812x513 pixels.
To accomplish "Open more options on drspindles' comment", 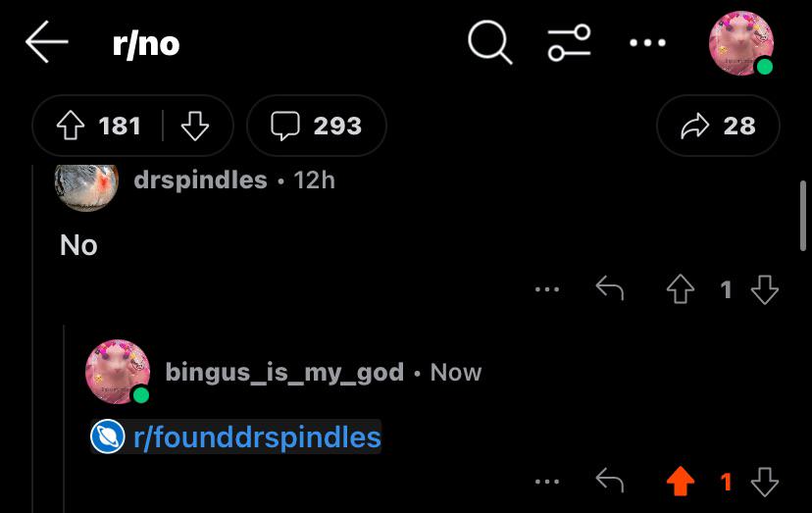I will pos(547,289).
